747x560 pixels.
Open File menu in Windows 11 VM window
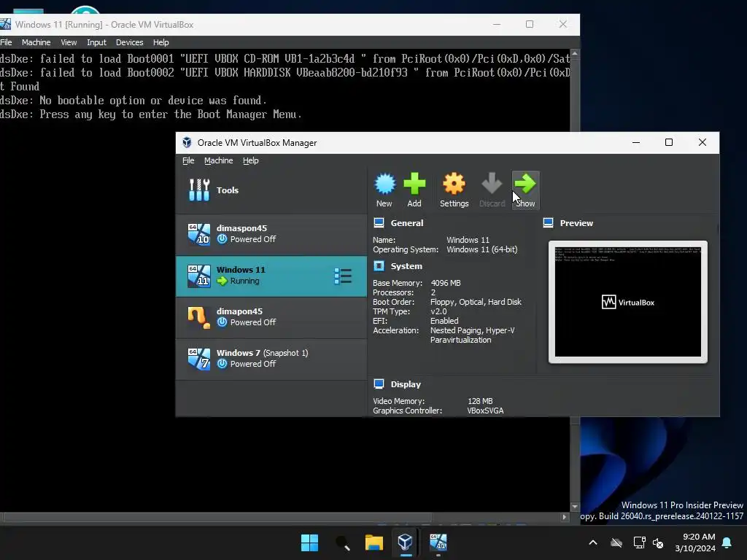[6, 42]
